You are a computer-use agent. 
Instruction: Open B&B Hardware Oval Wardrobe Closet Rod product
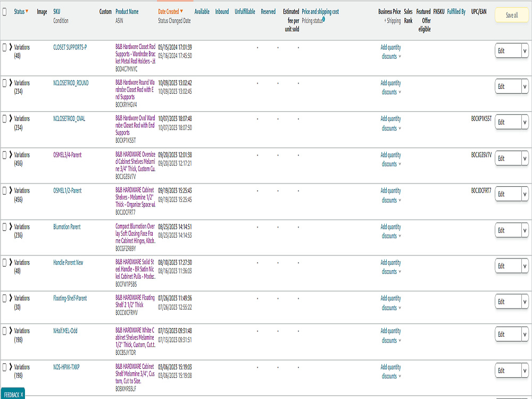pos(135,125)
